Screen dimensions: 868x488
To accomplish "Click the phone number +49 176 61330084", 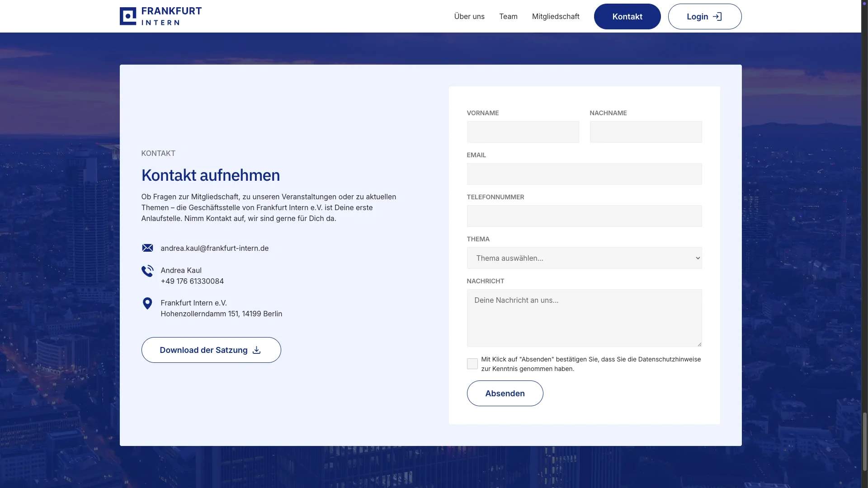I will (x=192, y=281).
